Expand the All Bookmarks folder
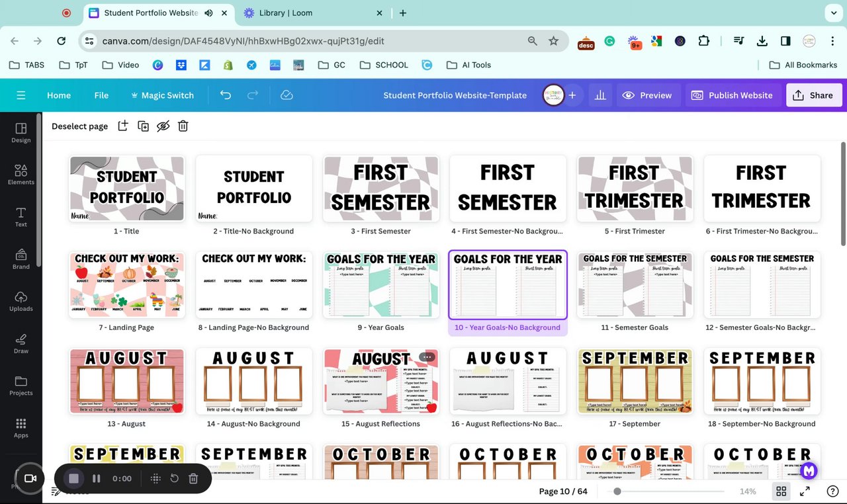 (803, 65)
